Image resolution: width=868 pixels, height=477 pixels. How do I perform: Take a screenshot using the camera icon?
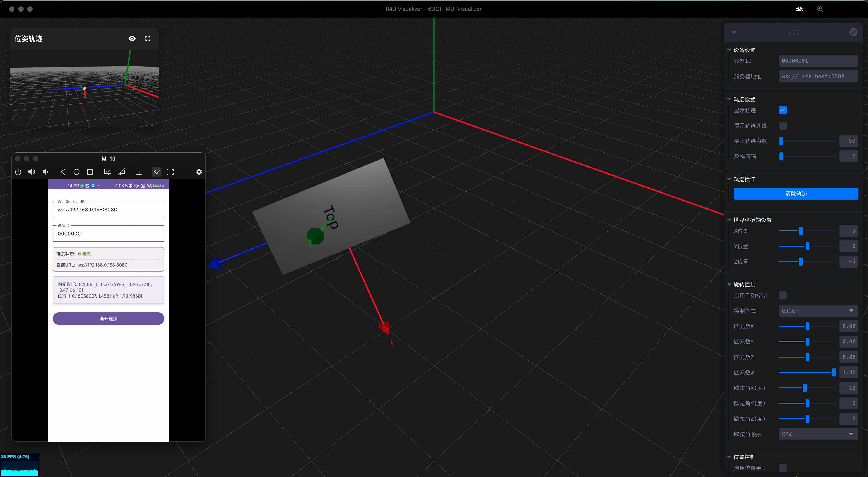(139, 172)
